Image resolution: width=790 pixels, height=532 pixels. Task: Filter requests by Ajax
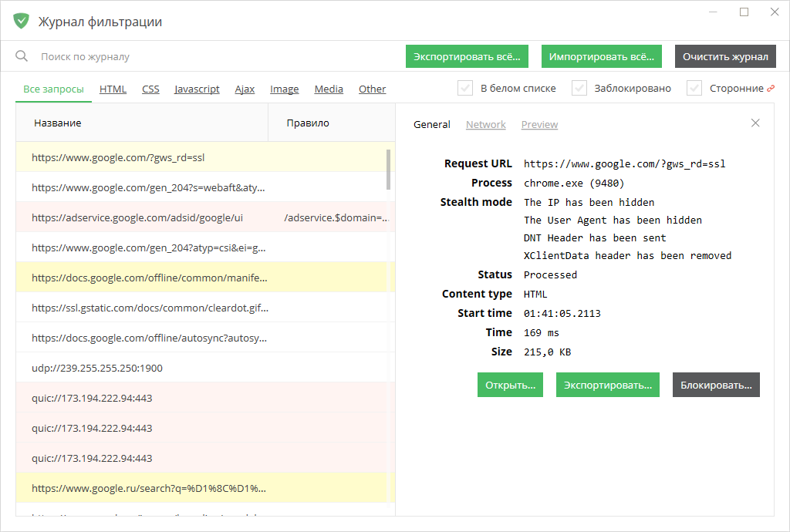point(245,89)
